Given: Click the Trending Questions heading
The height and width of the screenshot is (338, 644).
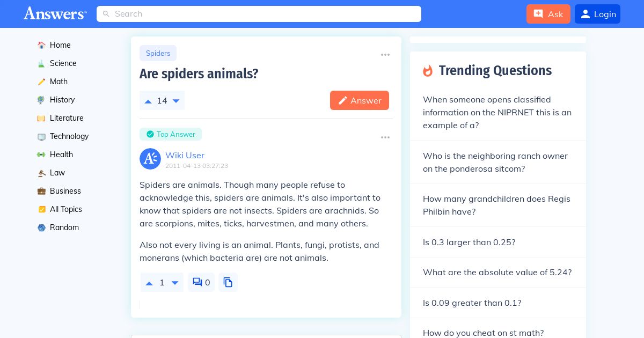Looking at the screenshot, I should [x=495, y=70].
